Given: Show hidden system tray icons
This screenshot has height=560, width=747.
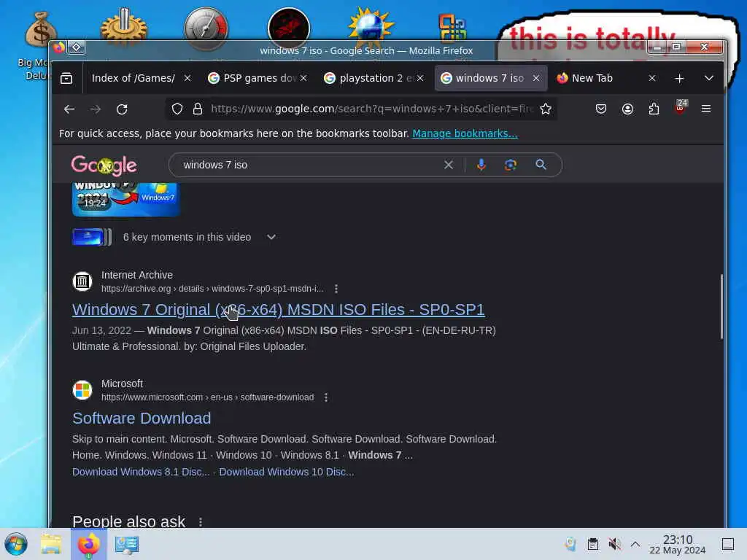Looking at the screenshot, I should [x=635, y=544].
